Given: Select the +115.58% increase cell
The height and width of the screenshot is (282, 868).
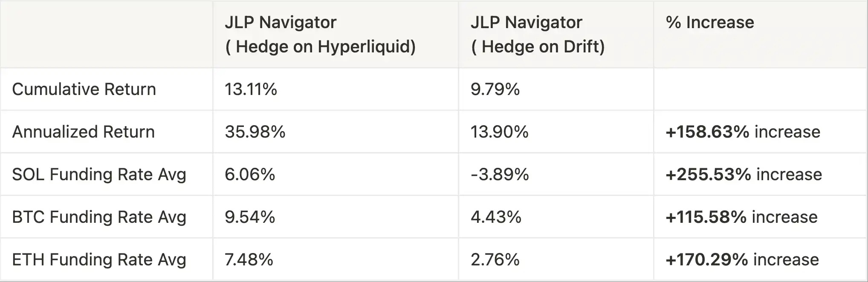Looking at the screenshot, I should [741, 217].
